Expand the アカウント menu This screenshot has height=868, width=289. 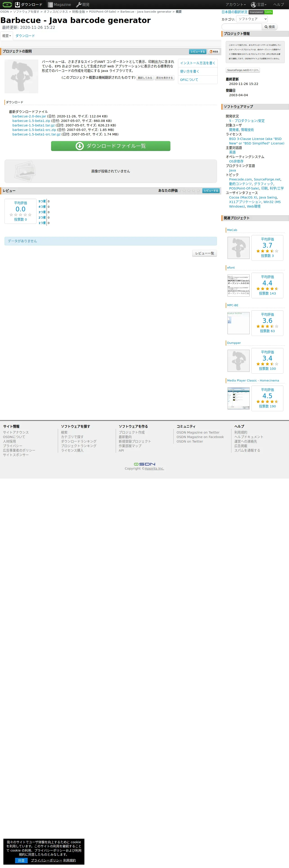(x=235, y=4)
